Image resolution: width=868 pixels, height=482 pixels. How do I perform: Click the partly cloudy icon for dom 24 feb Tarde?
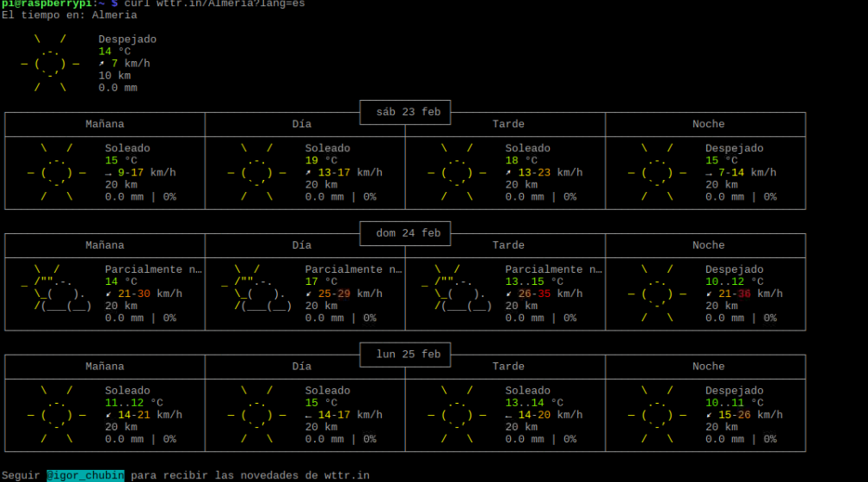point(457,294)
